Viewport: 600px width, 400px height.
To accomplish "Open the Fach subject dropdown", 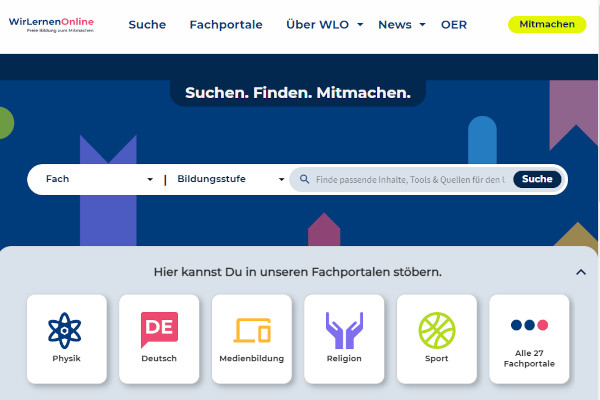I will (99, 179).
